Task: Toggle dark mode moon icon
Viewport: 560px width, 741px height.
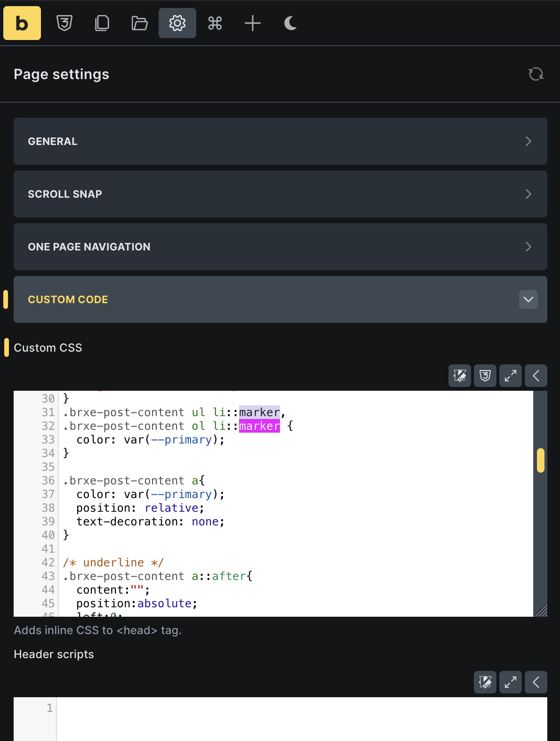Action: [x=290, y=23]
